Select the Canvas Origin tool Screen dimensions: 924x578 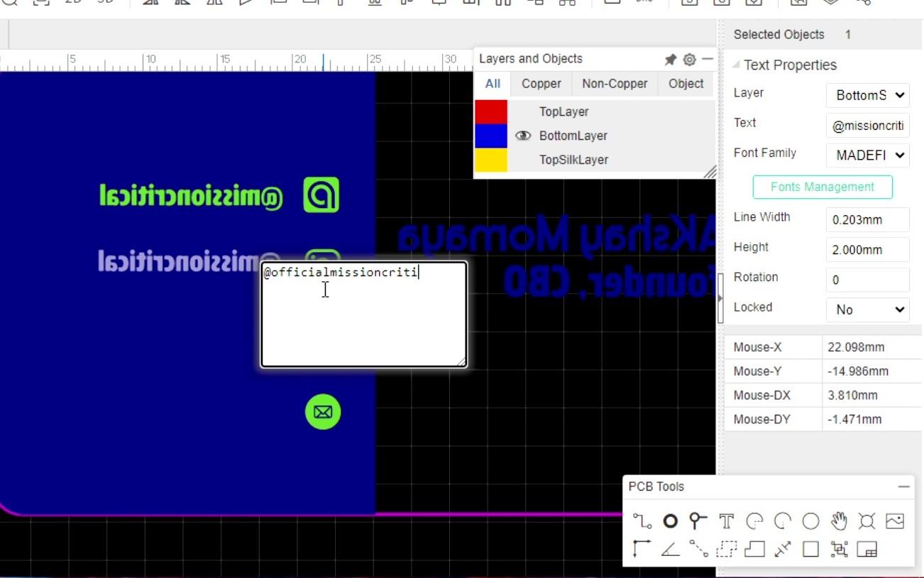(642, 549)
